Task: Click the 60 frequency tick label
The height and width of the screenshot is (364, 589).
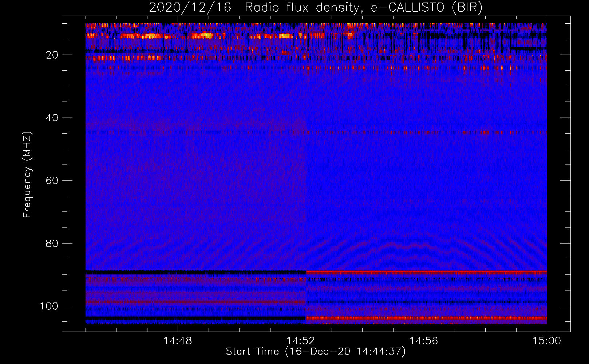Action: tap(52, 181)
